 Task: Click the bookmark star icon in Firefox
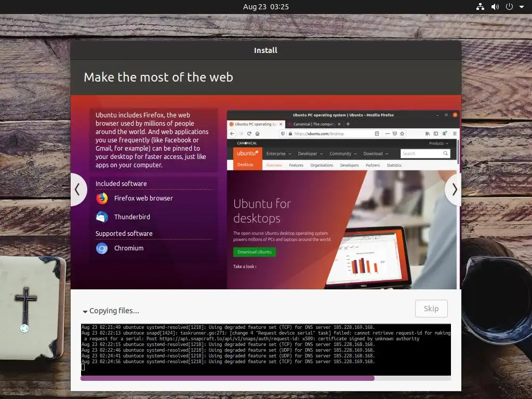tap(402, 134)
